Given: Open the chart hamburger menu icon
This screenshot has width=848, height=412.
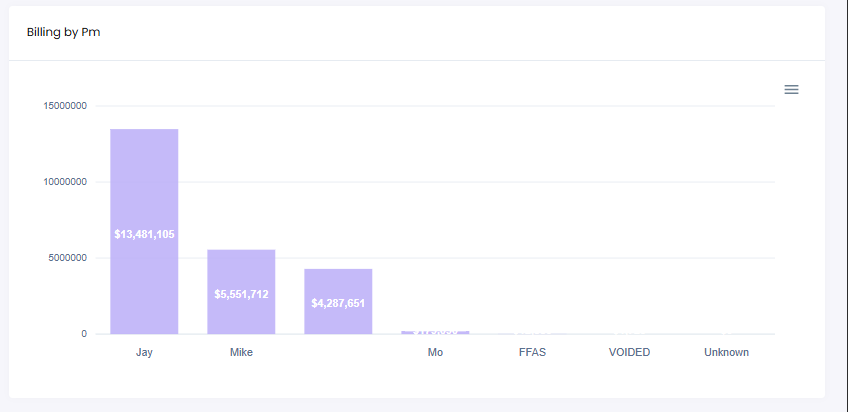Looking at the screenshot, I should point(791,90).
